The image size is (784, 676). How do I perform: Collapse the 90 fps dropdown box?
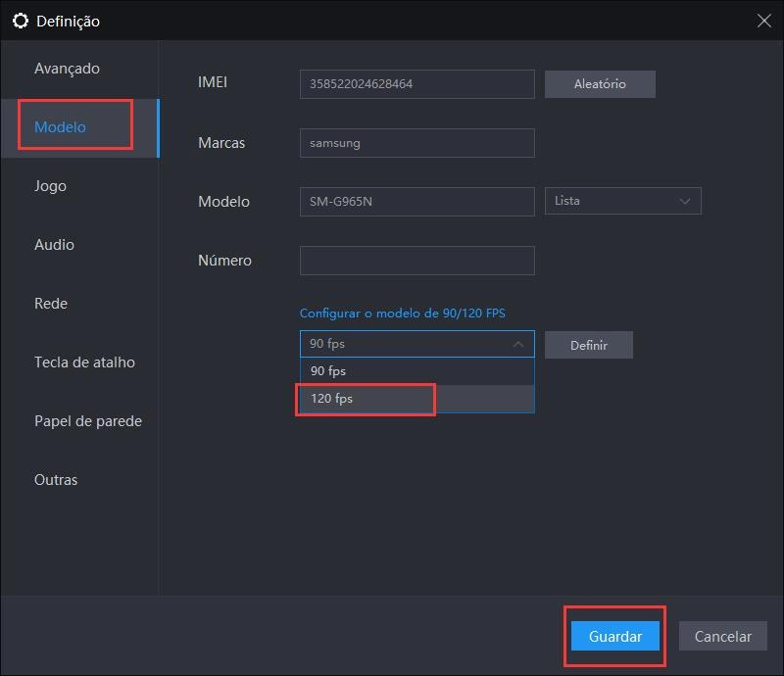(416, 344)
